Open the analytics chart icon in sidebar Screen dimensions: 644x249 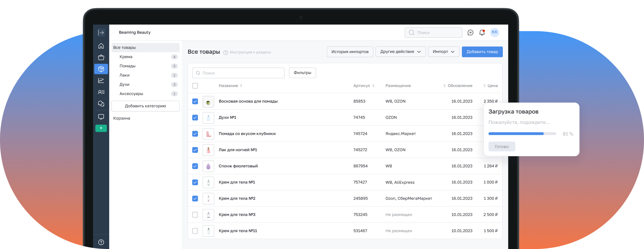101,81
